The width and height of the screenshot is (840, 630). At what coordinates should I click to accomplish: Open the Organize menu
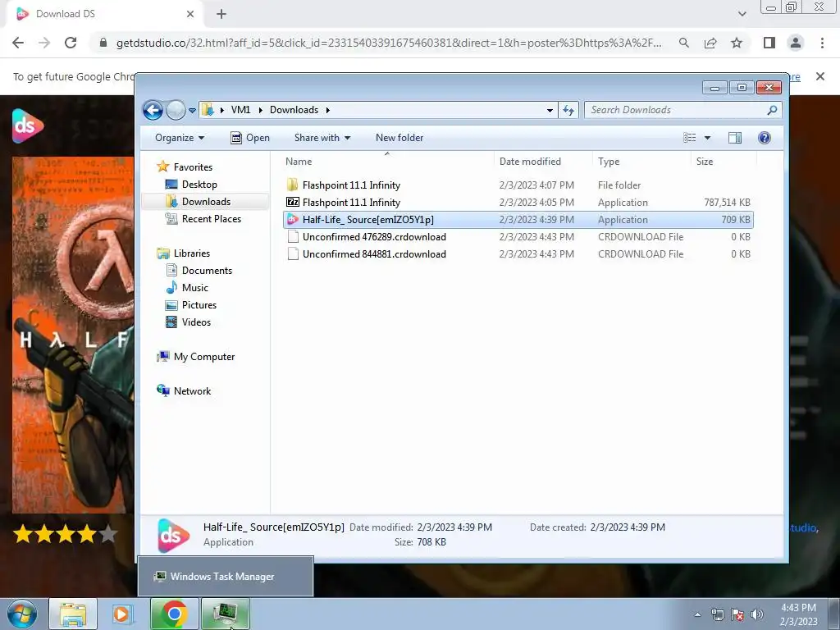[x=180, y=138]
